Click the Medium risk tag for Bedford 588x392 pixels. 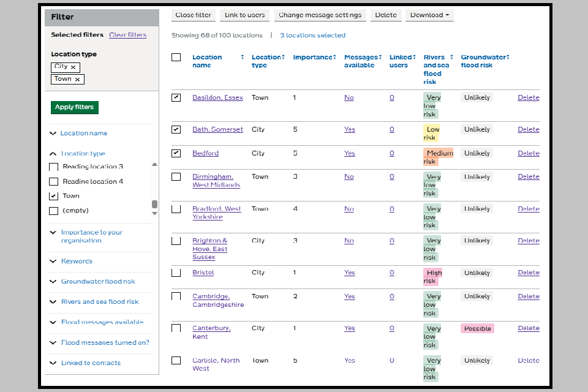(439, 157)
